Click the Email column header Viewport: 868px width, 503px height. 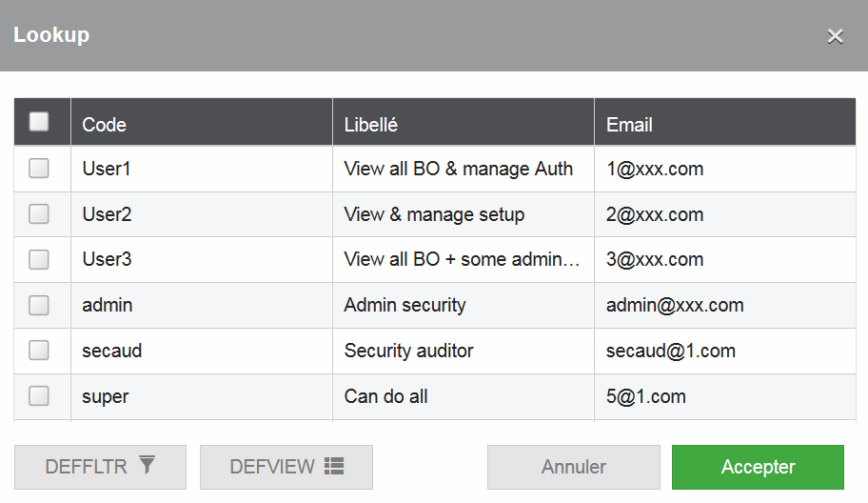[629, 125]
